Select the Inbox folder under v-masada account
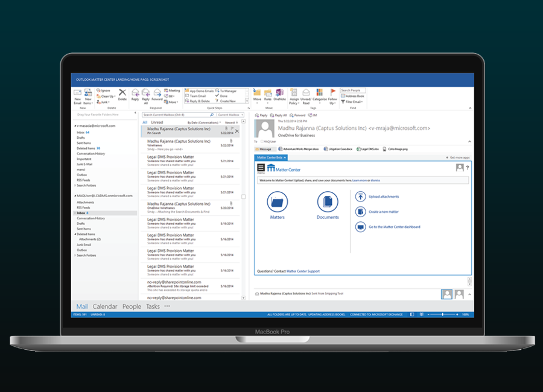 83,132
